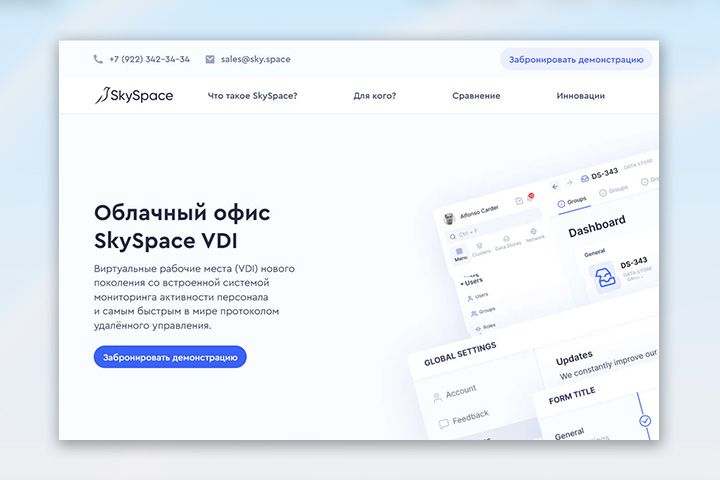Click 'Облачный офис SkySpace VDI' headline
The width and height of the screenshot is (720, 480).
(182, 227)
